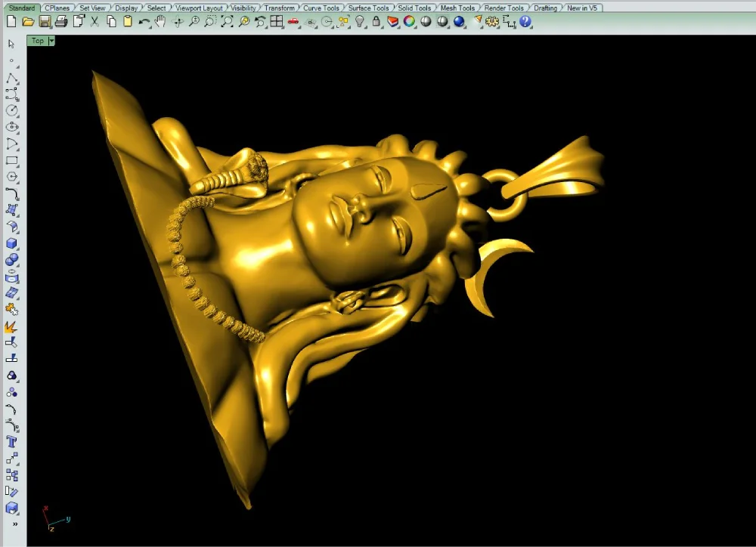Render with the blue sphere icon
Viewport: 756px width, 547px height.
pyautogui.click(x=459, y=21)
